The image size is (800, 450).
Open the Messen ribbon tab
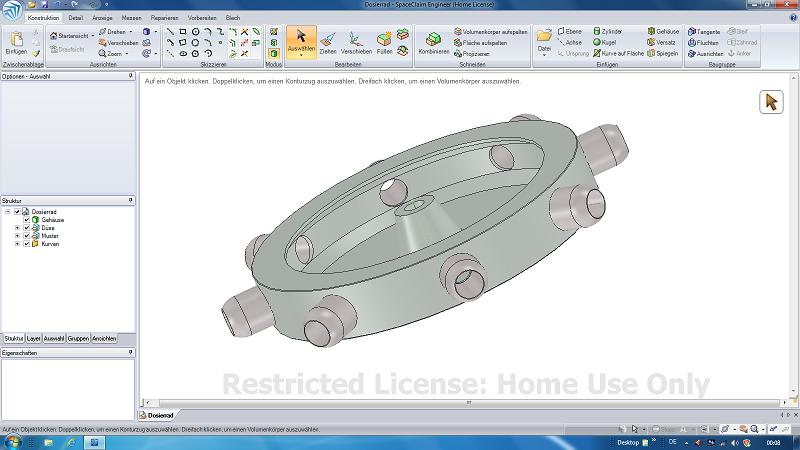tap(131, 18)
